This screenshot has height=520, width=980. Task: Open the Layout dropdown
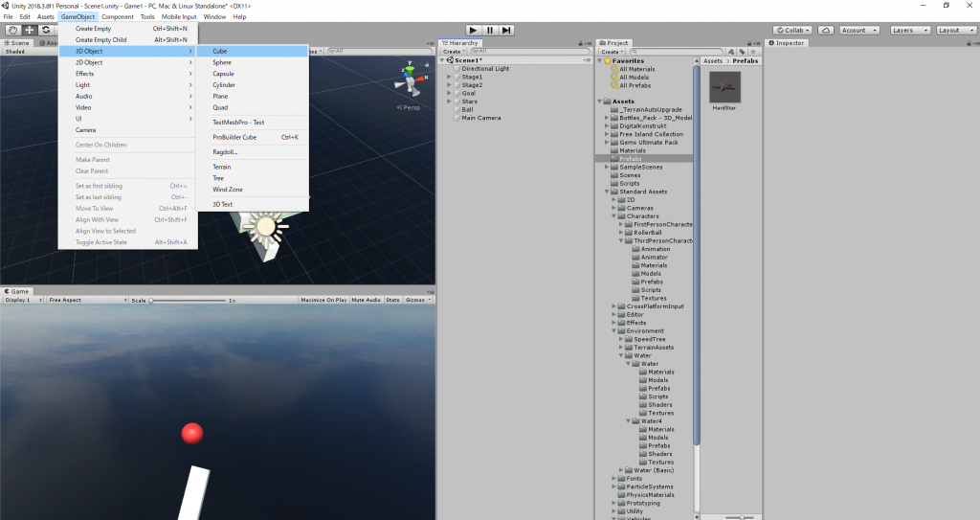[x=956, y=30]
